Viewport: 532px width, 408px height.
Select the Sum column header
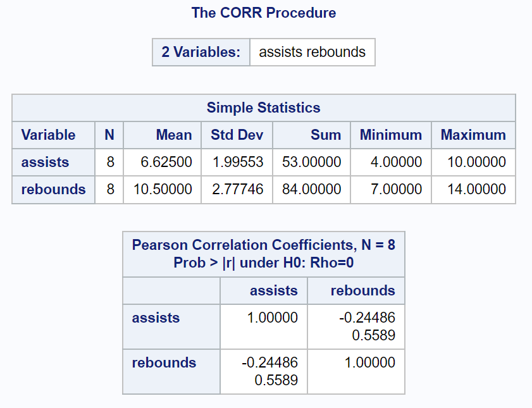click(x=311, y=135)
